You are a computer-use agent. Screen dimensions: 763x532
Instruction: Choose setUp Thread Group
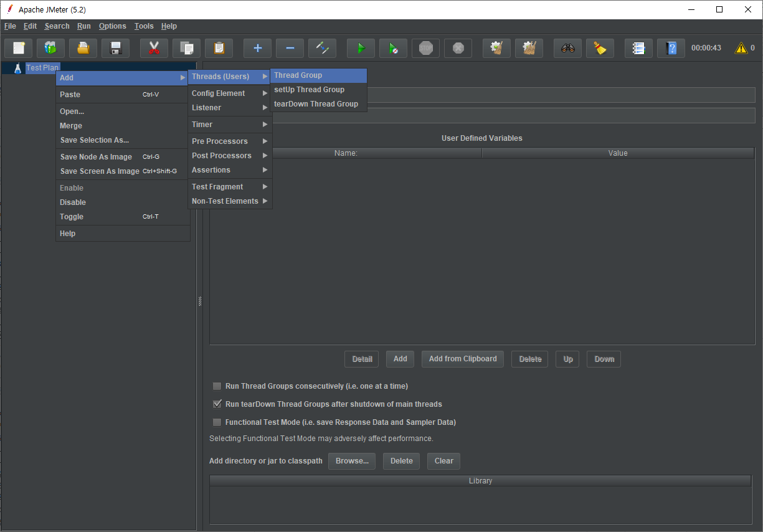coord(318,90)
